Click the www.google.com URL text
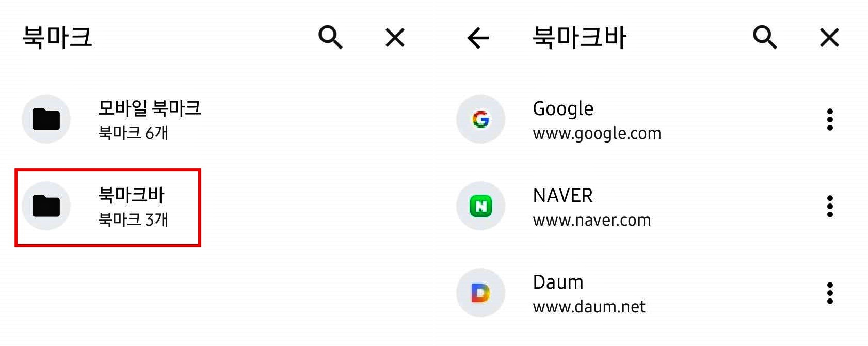 click(x=597, y=134)
